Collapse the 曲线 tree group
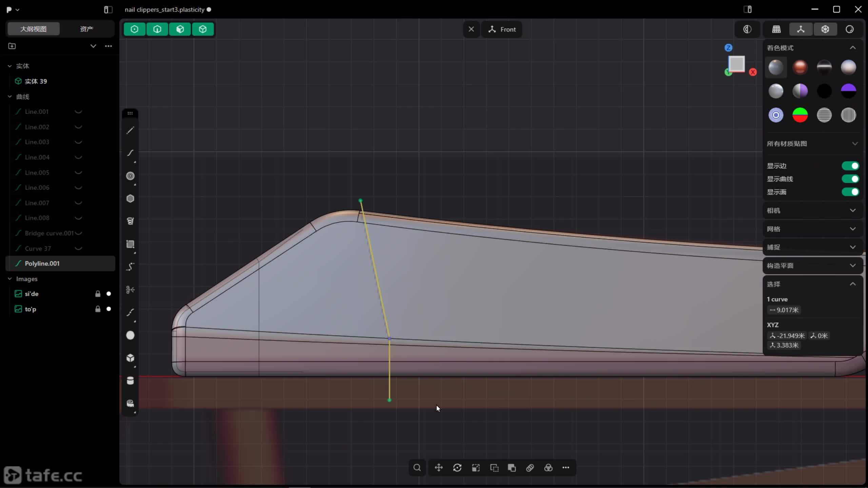 pos(10,97)
